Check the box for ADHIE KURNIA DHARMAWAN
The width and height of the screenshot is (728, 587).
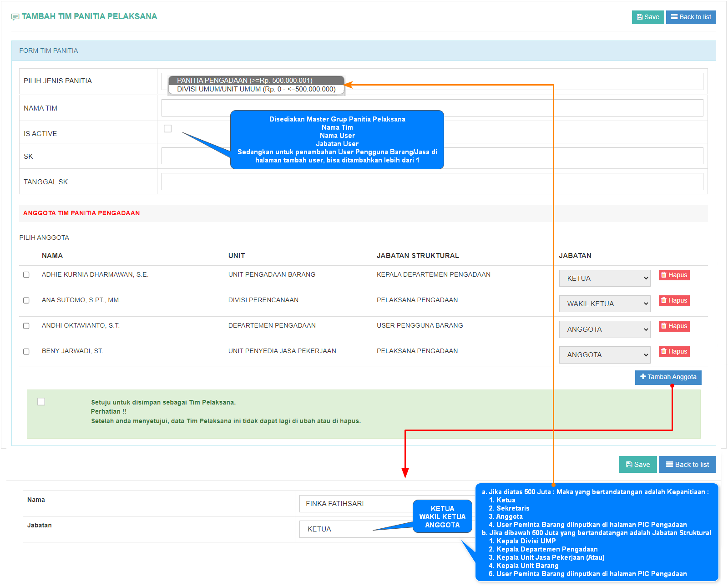26,275
